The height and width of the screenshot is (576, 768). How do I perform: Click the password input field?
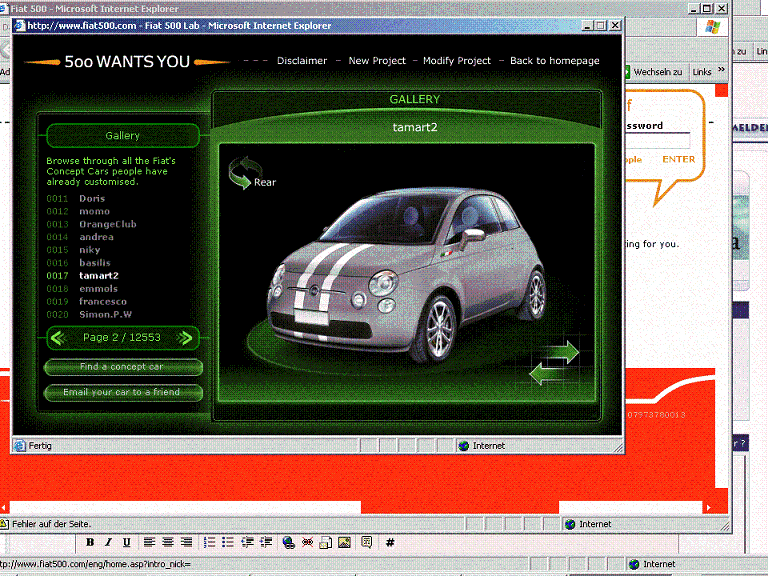pyautogui.click(x=658, y=140)
